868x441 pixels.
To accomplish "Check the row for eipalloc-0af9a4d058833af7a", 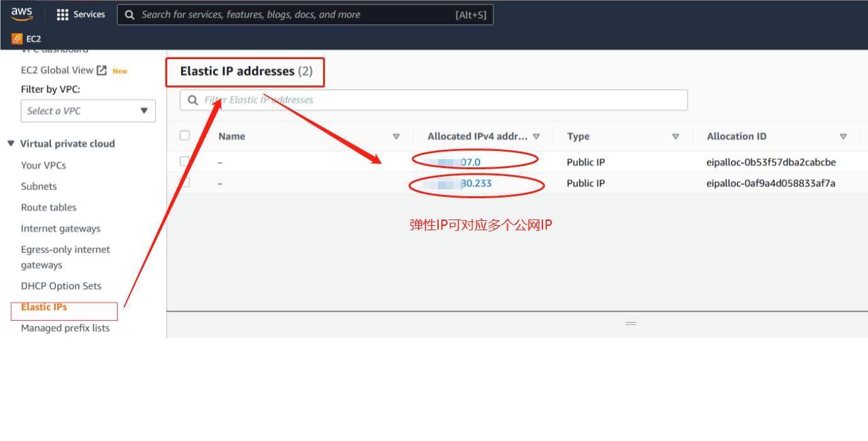I will (x=185, y=182).
